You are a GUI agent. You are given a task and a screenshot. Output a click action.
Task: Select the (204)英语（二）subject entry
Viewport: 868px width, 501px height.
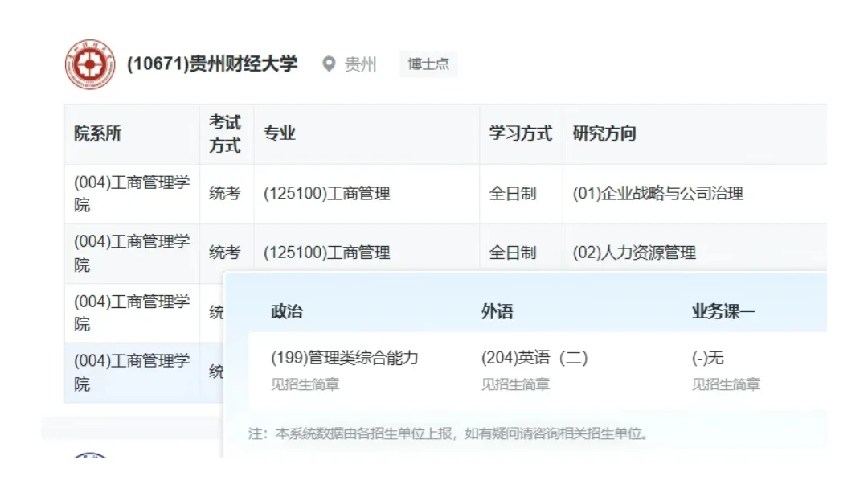tap(534, 358)
